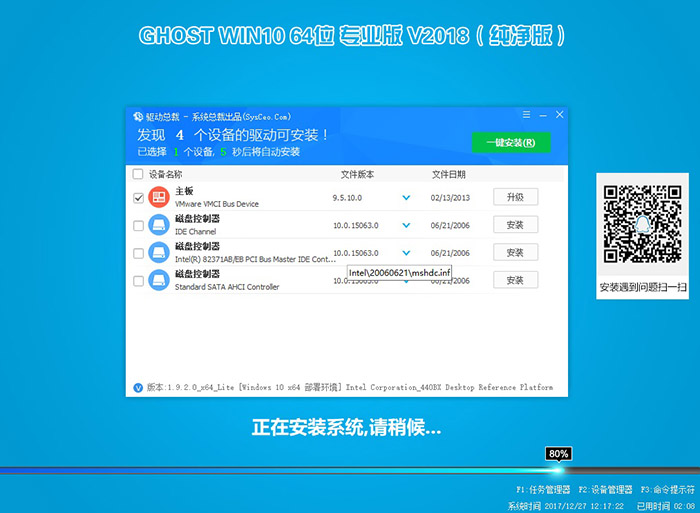The height and width of the screenshot is (513, 700).
Task: Click the 驱动总裁 app logo icon
Action: tap(138, 117)
